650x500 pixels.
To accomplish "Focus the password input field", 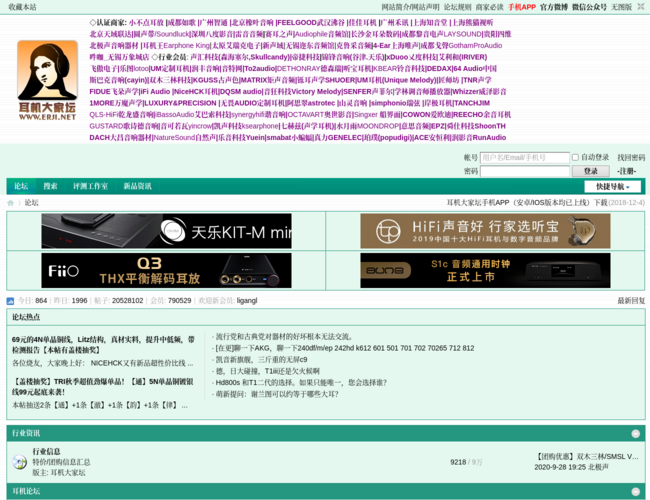I will (x=524, y=171).
